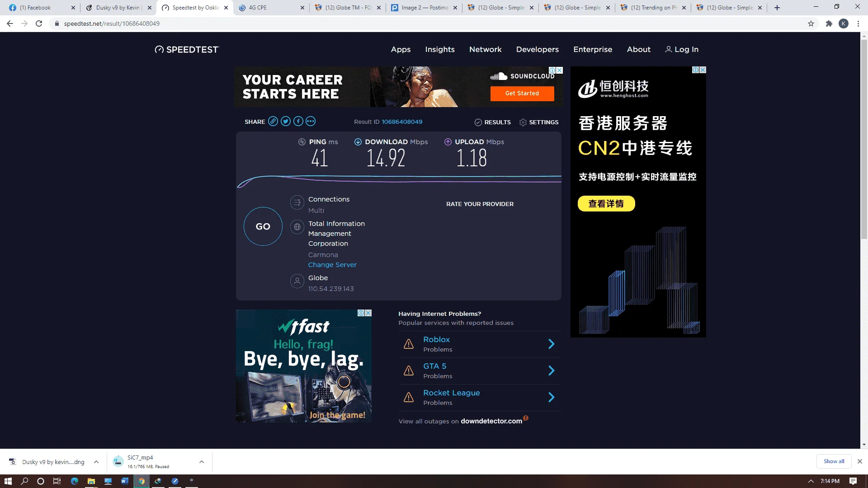Reload the page
Viewport: 868px width, 488px height.
(39, 23)
